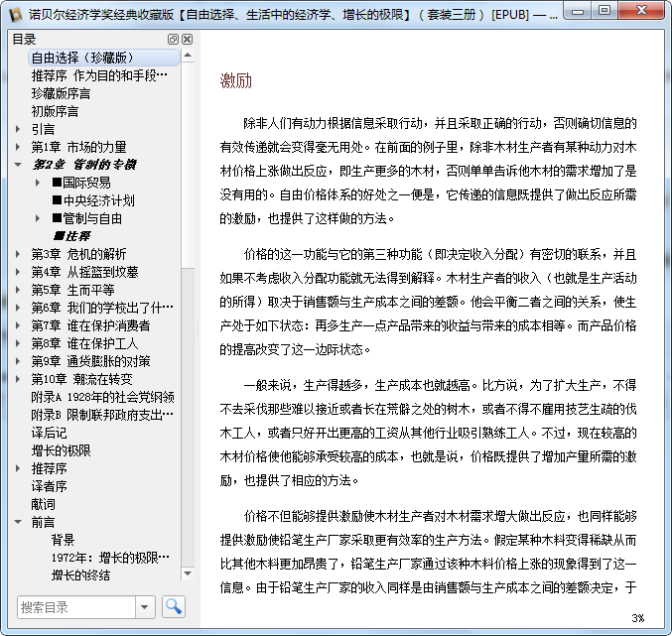This screenshot has height=636, width=672.
Task: Open 译后记 entry
Action: coord(49,433)
